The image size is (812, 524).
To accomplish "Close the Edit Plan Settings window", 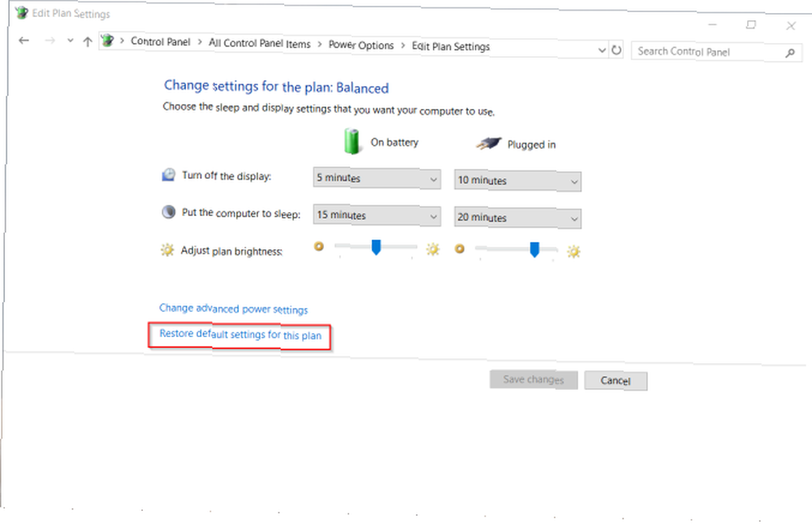I will click(x=790, y=26).
